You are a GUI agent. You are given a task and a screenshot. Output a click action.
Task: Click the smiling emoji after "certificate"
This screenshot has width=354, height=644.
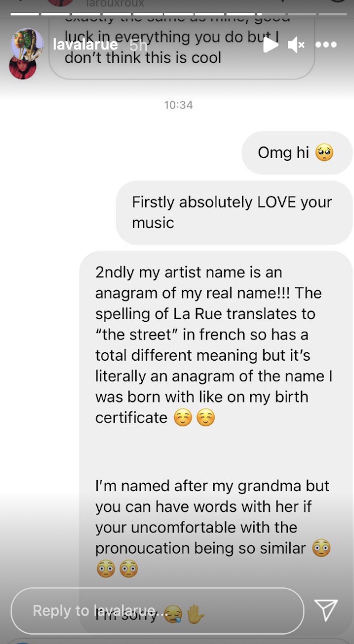pyautogui.click(x=183, y=417)
